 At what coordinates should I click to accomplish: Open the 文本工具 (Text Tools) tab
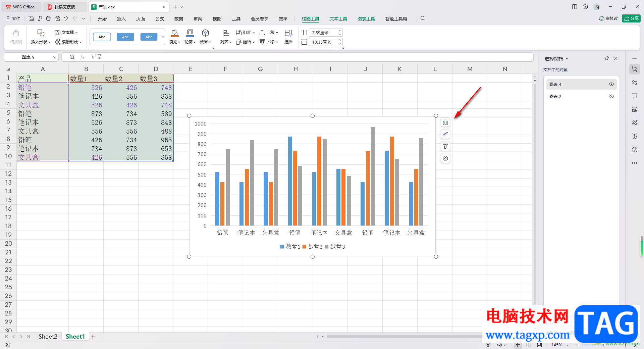338,19
